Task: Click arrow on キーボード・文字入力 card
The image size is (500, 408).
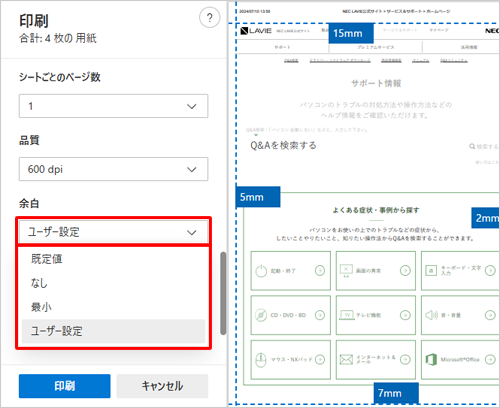Action: [490, 270]
